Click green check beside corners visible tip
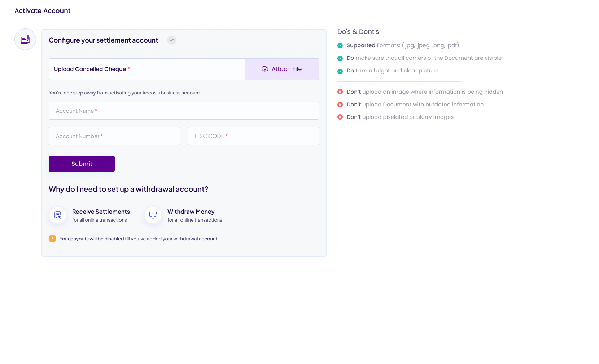 340,58
